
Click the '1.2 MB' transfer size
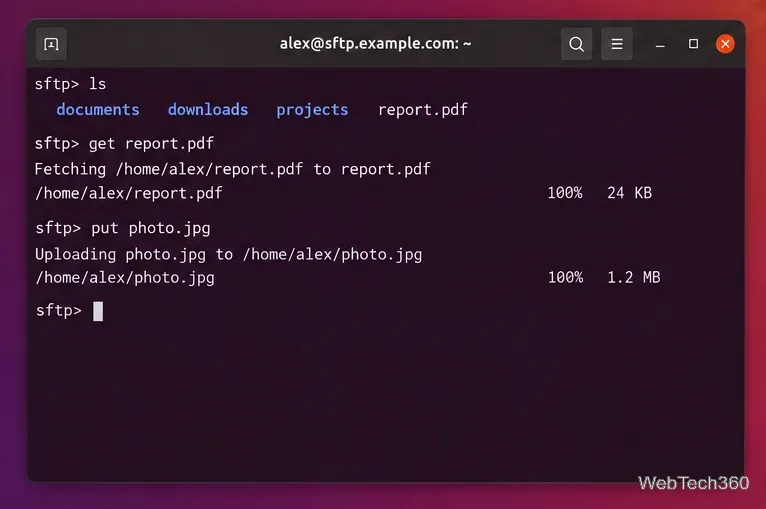(634, 277)
